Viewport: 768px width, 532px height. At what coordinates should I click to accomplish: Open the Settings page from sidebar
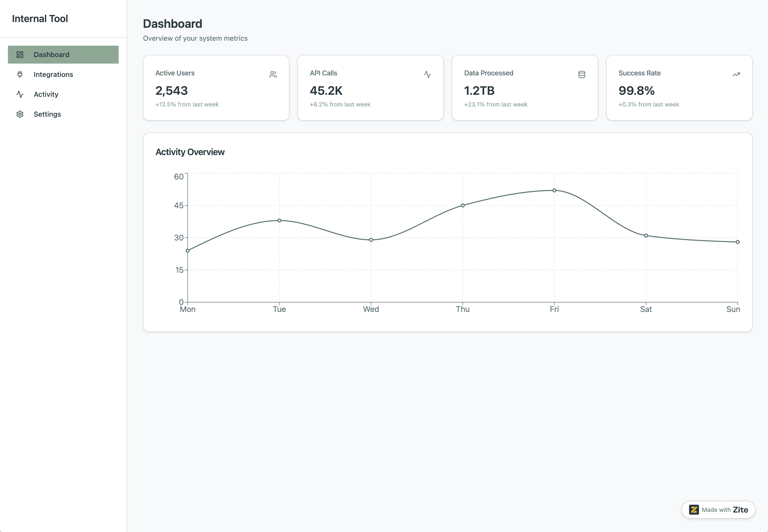[47, 114]
